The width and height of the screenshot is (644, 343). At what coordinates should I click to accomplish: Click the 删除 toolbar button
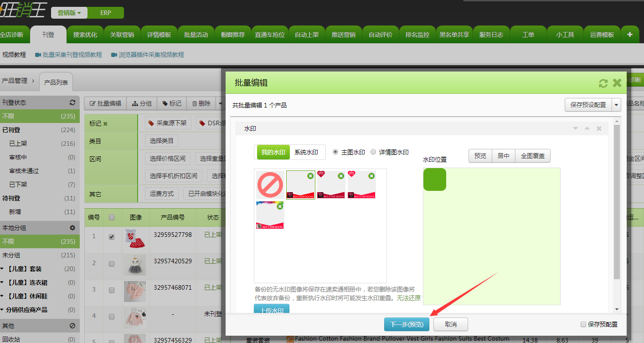coord(201,103)
